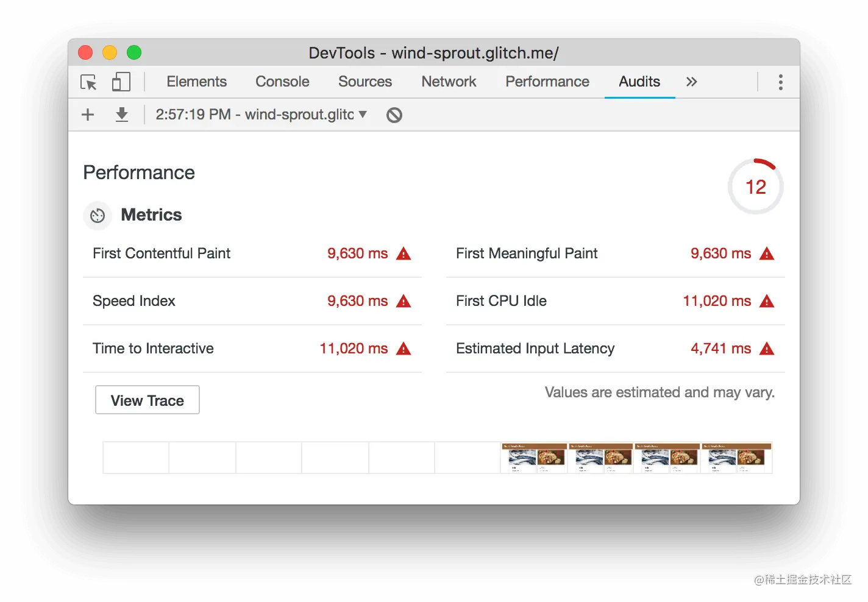The image size is (868, 602).
Task: Select the Speed Index metric label
Action: click(x=134, y=301)
